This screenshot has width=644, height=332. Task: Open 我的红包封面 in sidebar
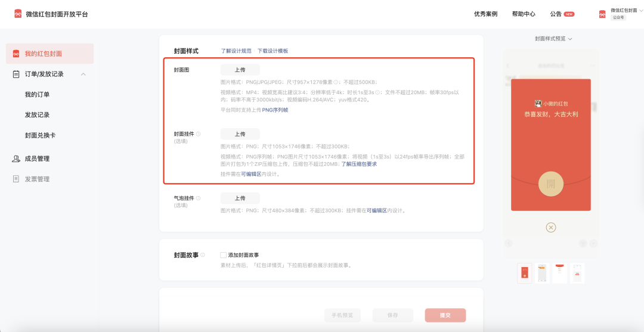(49, 54)
